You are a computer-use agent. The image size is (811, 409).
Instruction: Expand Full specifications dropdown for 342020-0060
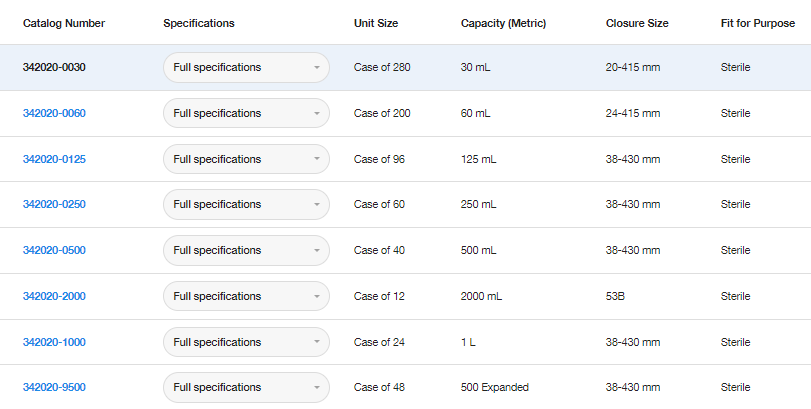click(x=246, y=113)
